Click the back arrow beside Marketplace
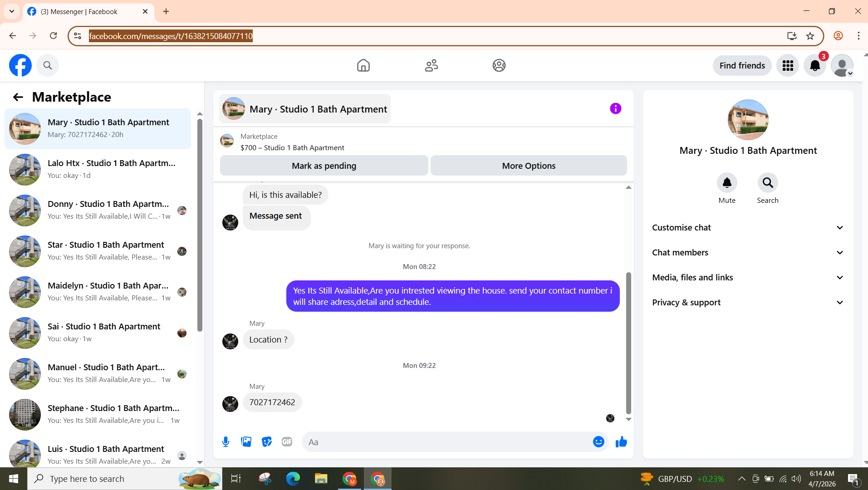868x490 pixels. (18, 97)
